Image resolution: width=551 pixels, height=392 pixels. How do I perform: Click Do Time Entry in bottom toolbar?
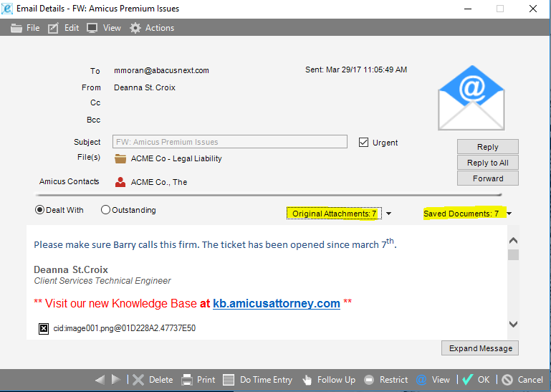[x=266, y=380]
